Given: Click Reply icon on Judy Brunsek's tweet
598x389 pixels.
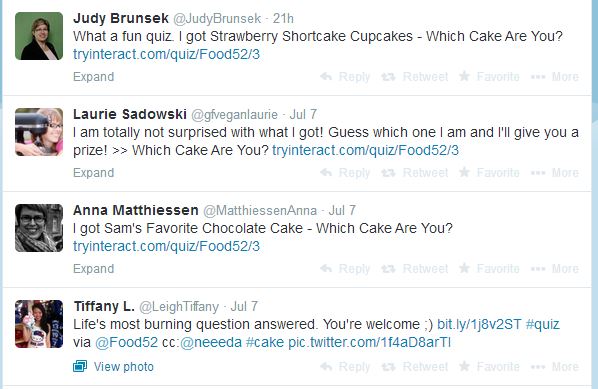Looking at the screenshot, I should [326, 77].
